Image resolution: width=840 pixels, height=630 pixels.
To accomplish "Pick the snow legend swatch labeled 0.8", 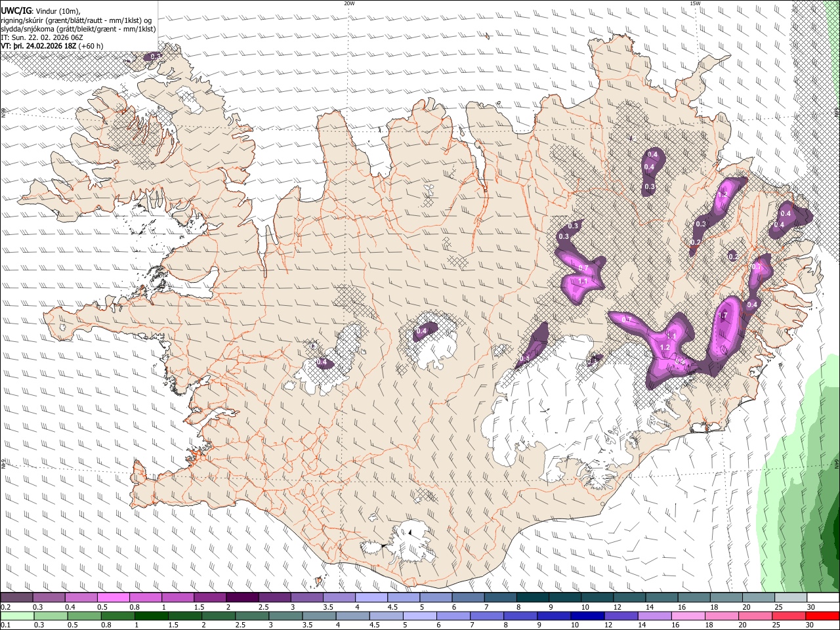I will [x=145, y=597].
